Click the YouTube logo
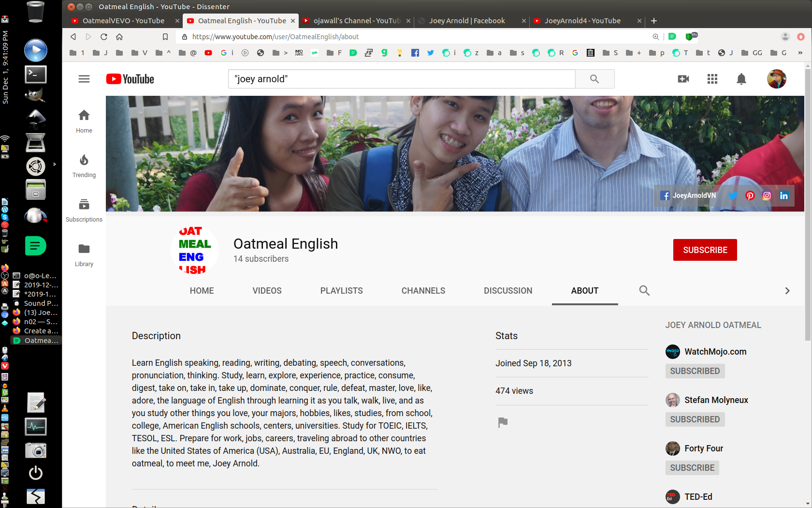This screenshot has width=812, height=508. pos(130,79)
